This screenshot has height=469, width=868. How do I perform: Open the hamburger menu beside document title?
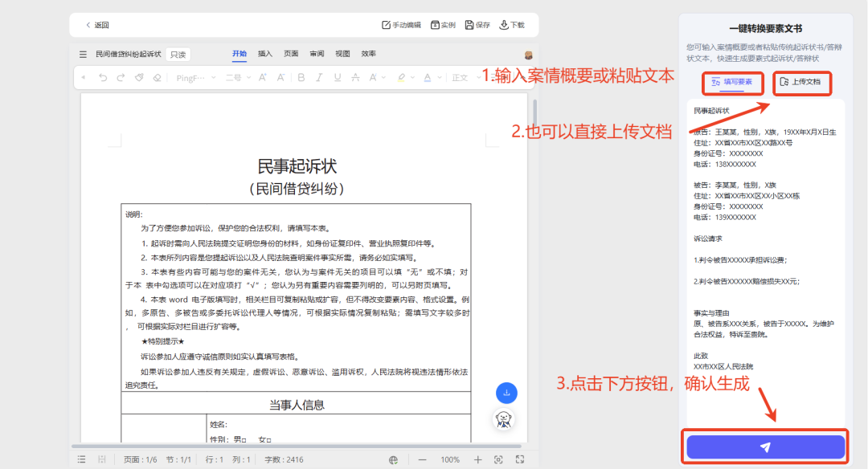pyautogui.click(x=83, y=54)
